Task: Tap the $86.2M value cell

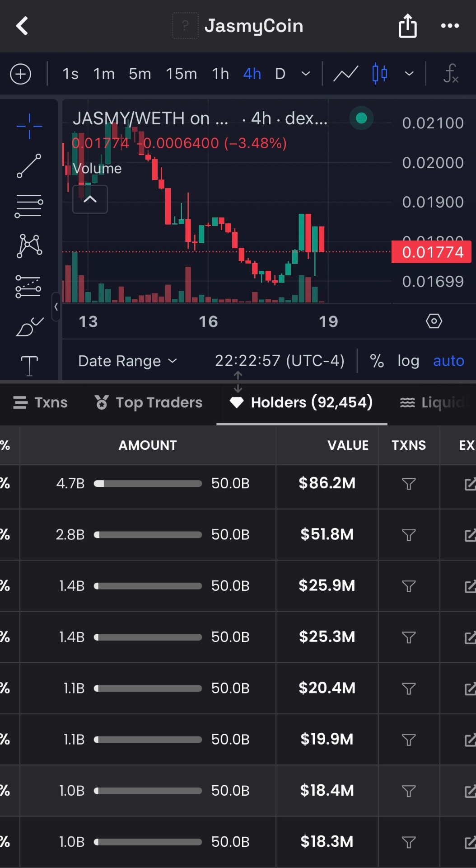Action: pos(327,483)
